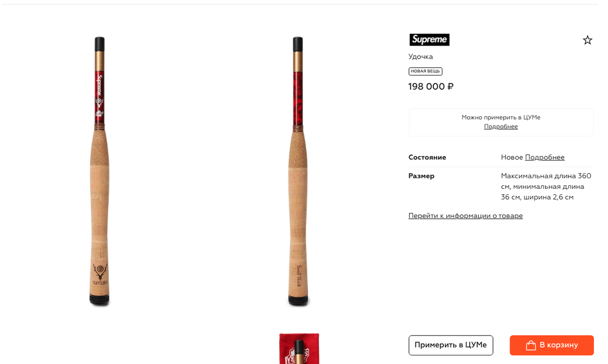Select the Удочка product title

point(421,57)
